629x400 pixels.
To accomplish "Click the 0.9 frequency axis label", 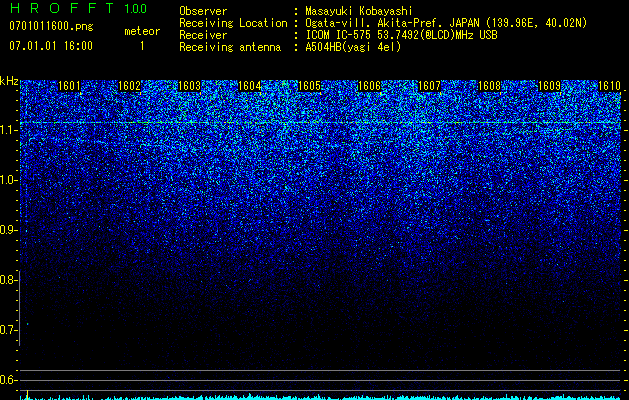I will [7, 230].
